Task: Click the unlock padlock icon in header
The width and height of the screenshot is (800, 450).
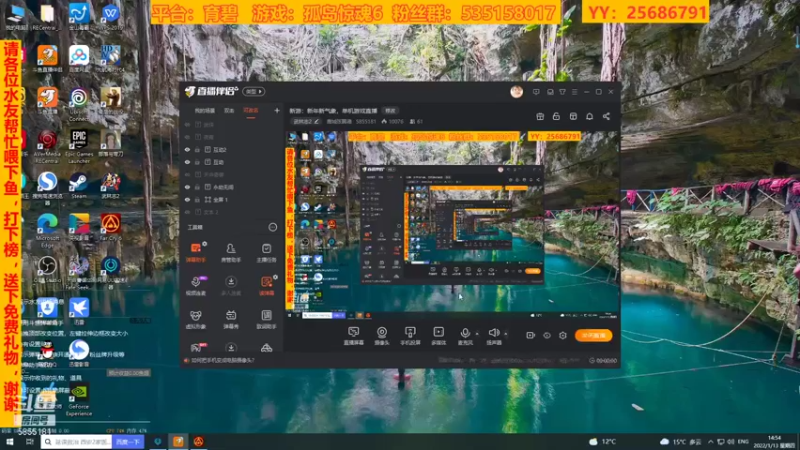Action: [556, 116]
